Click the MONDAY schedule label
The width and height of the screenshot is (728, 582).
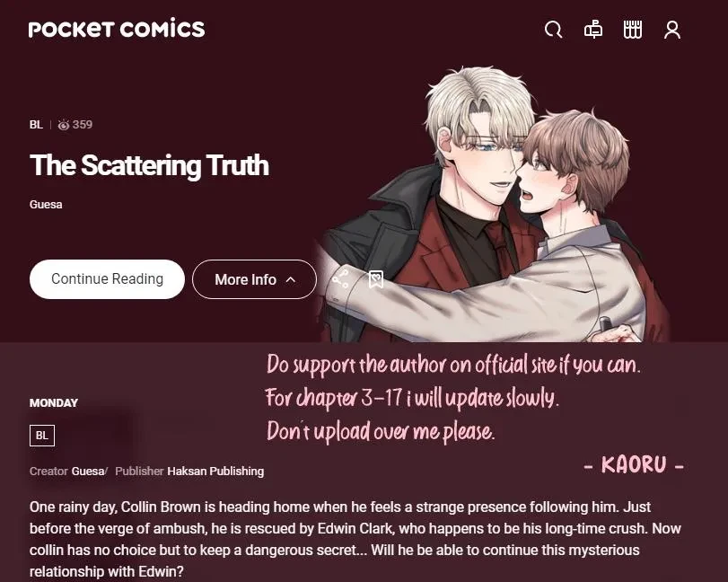[x=53, y=402]
